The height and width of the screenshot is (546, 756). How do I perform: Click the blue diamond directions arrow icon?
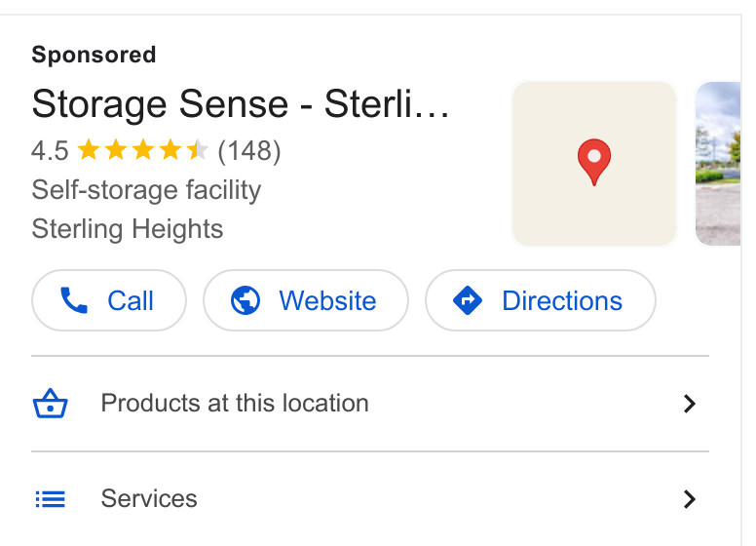468,300
